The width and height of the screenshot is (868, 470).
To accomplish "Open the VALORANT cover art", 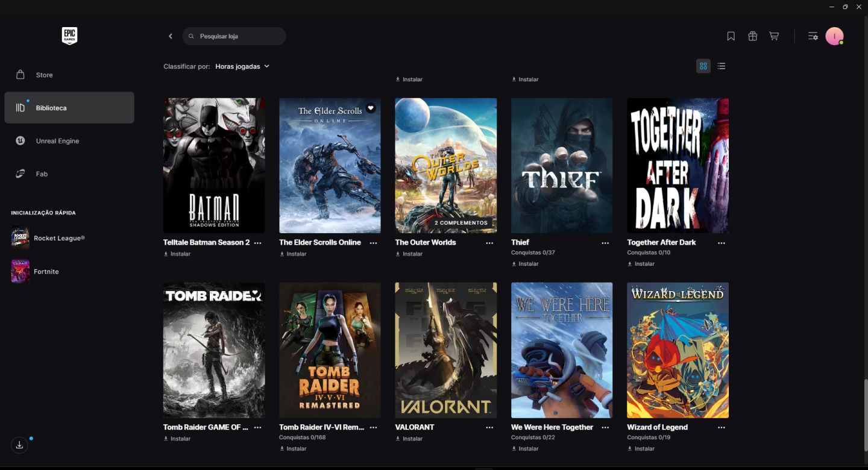I will pyautogui.click(x=446, y=350).
